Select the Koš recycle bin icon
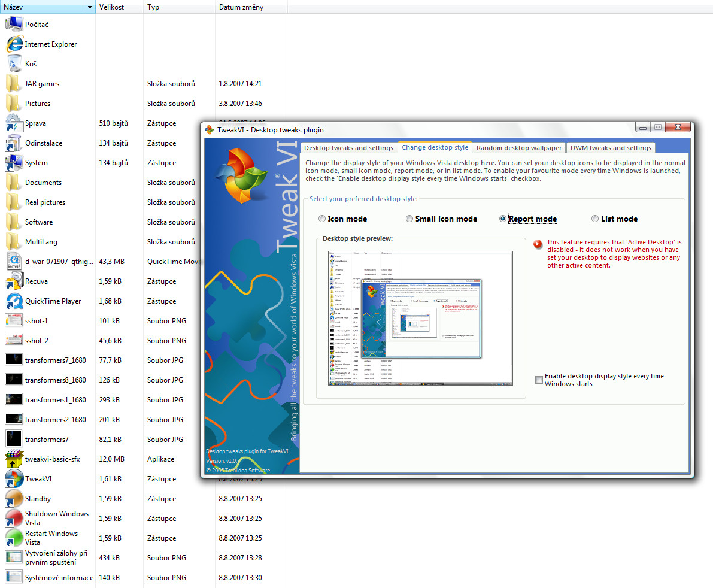Screen dimensions: 713x588 pos(14,63)
